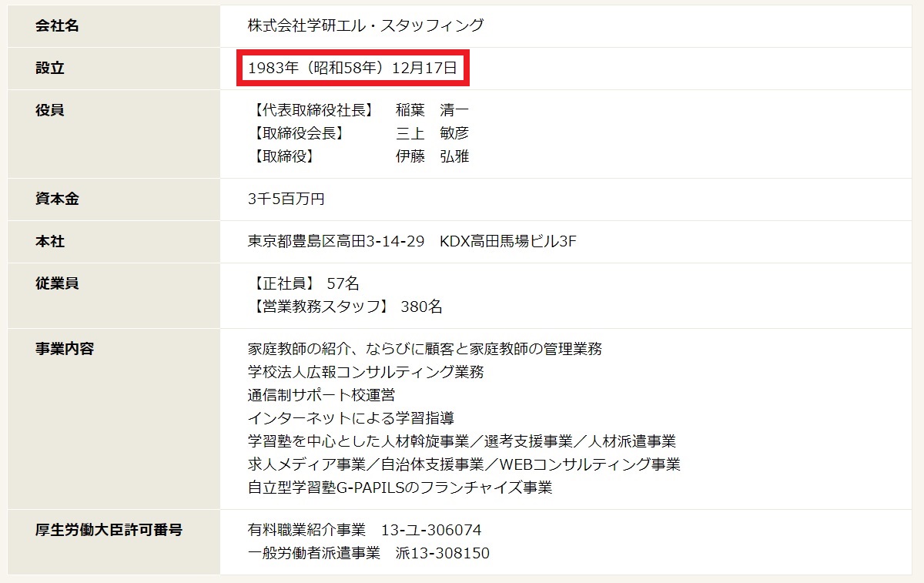Click the name 伊藤 弘雅
Viewport: 924px width, 583px height.
click(432, 156)
